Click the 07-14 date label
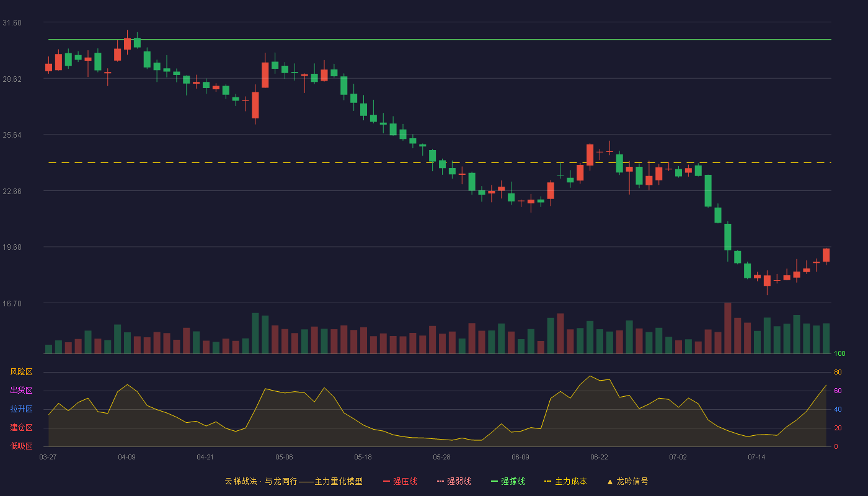Screen dimensions: 868x496 [x=756, y=457]
